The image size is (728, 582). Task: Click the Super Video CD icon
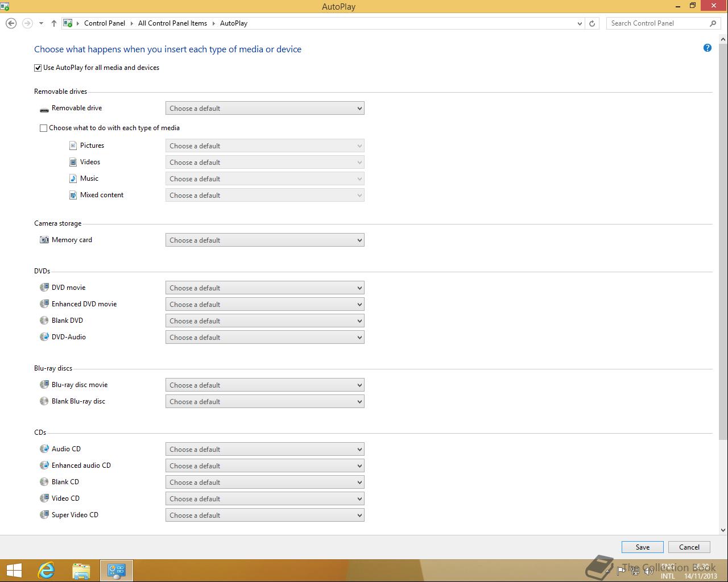click(x=44, y=515)
